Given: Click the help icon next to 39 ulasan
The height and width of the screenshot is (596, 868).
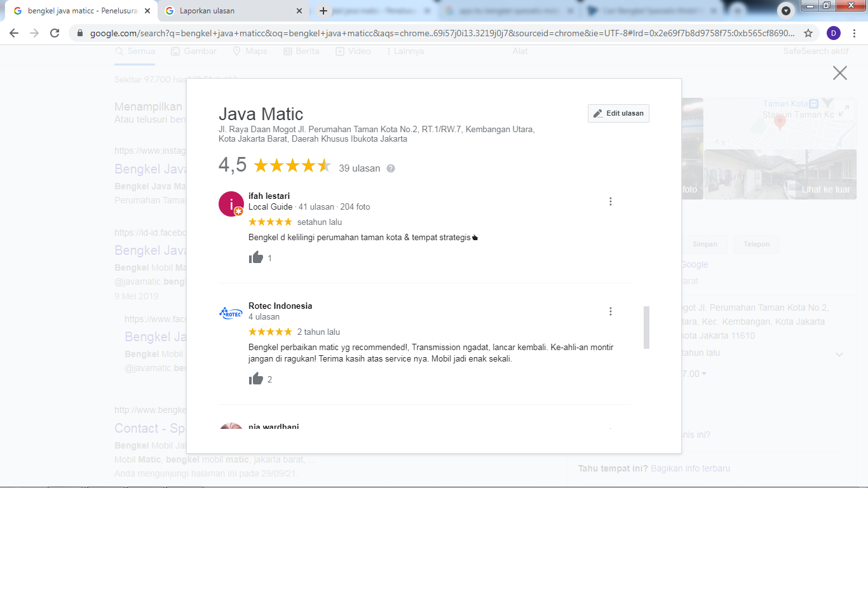Looking at the screenshot, I should pos(391,168).
